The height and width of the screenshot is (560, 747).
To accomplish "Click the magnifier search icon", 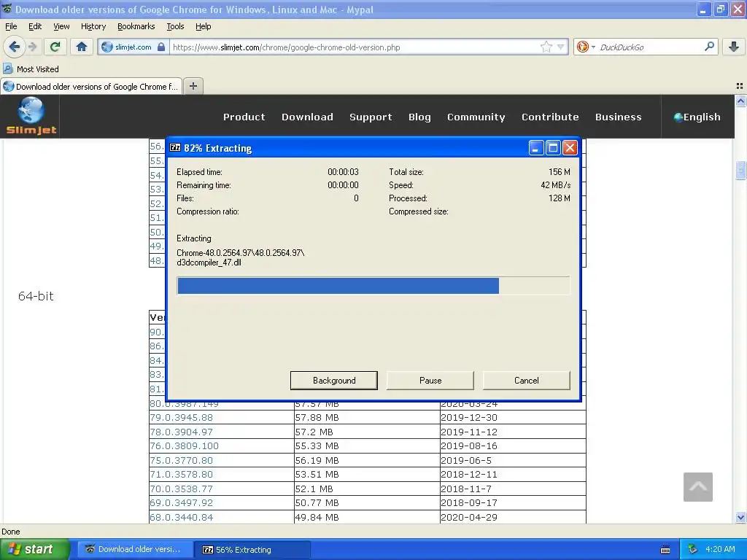I will [709, 47].
